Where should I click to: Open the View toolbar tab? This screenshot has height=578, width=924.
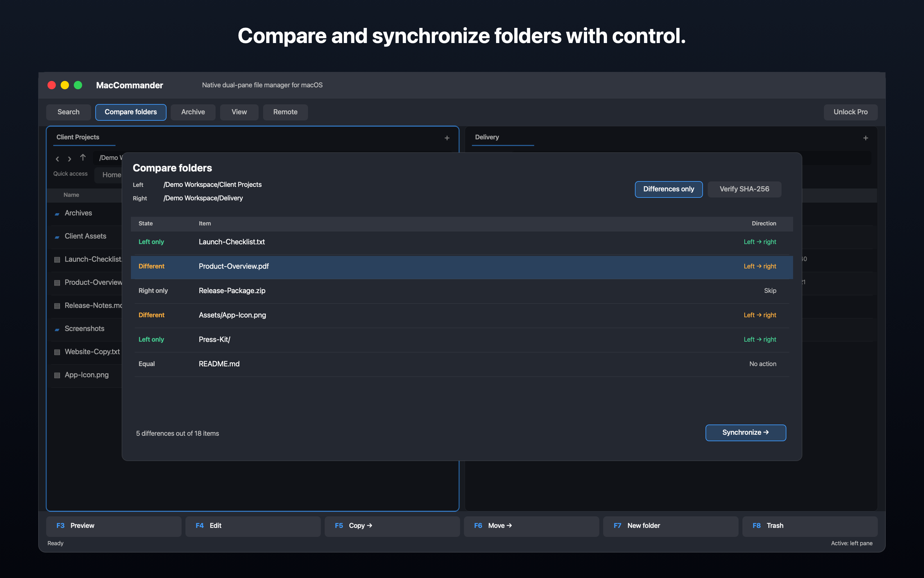click(239, 112)
